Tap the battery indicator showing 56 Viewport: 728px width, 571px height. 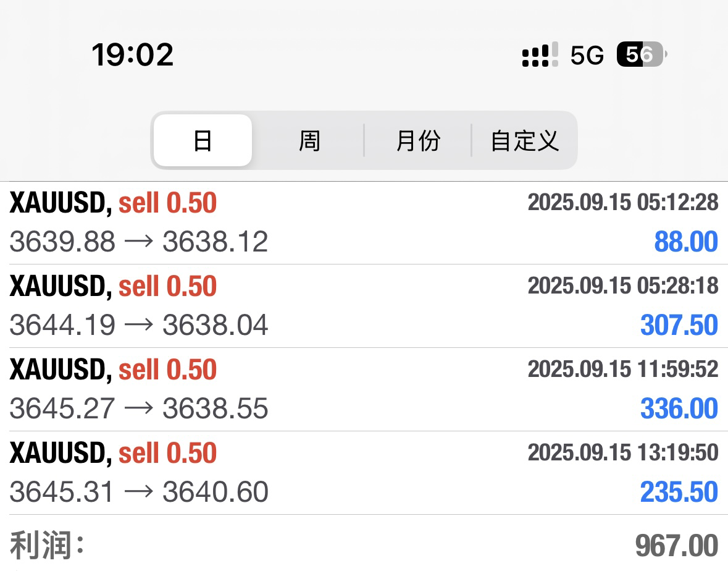[642, 54]
